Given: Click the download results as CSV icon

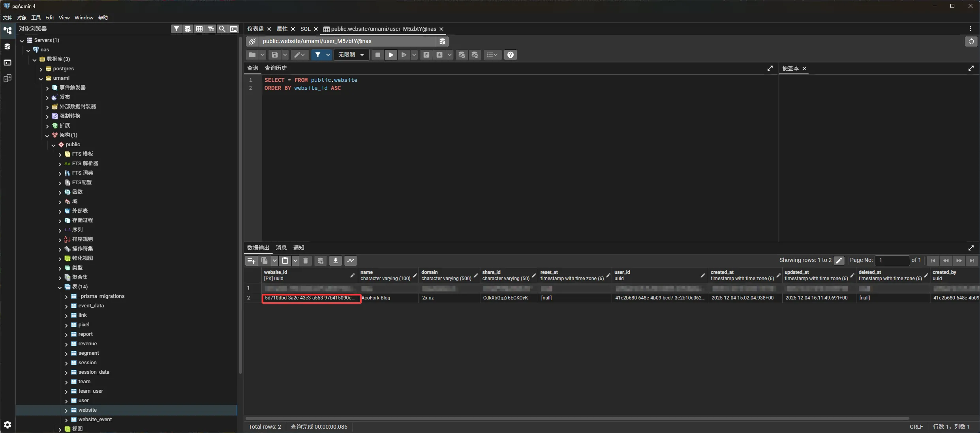Looking at the screenshot, I should 335,261.
